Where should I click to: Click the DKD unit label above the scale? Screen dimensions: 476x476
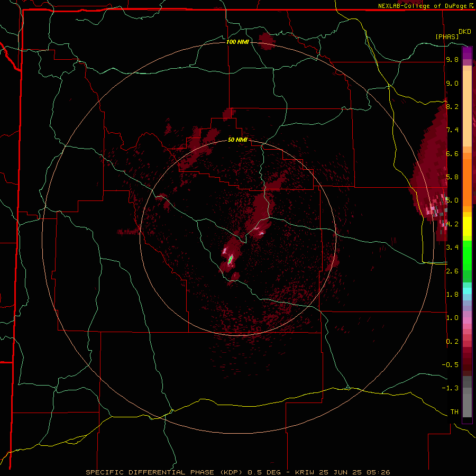click(x=465, y=32)
